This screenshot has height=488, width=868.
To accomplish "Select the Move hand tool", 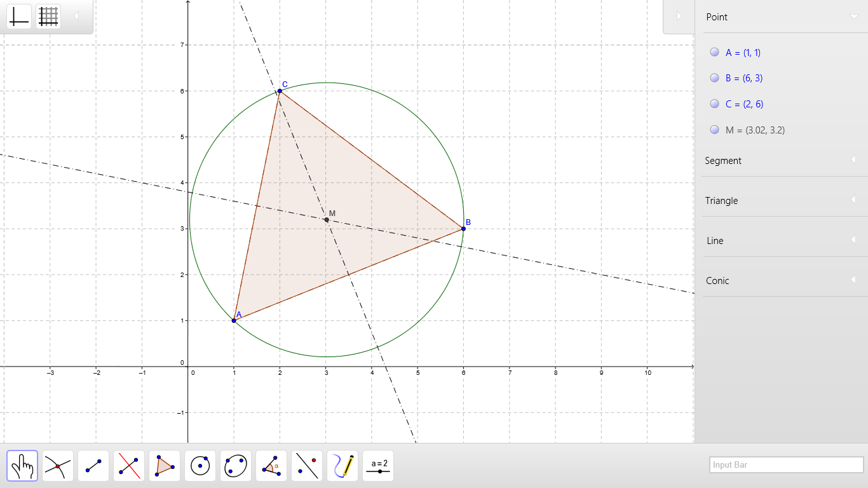I will (x=22, y=466).
